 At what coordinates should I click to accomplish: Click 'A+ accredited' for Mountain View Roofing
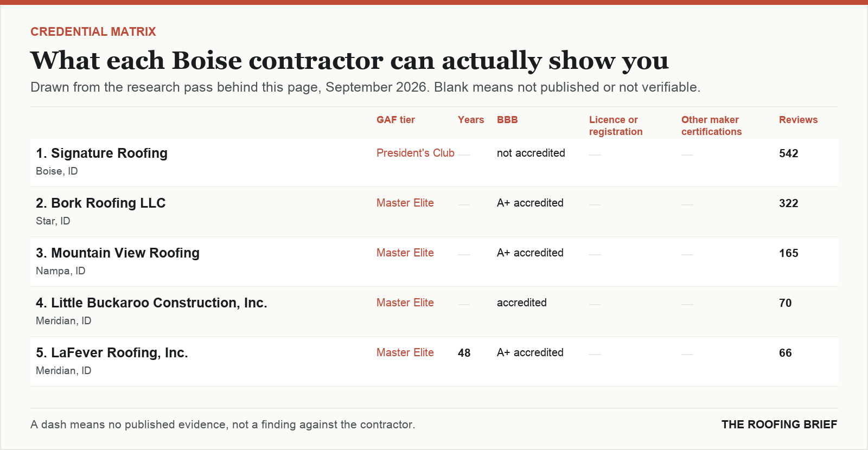coord(530,253)
